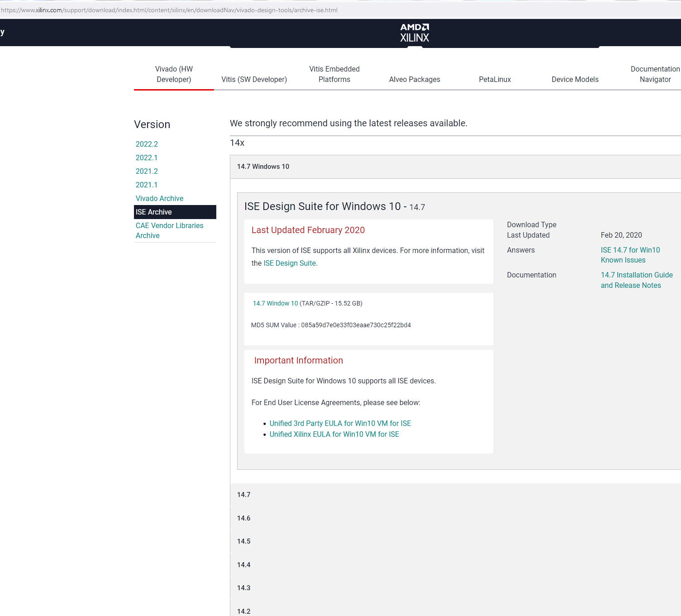This screenshot has width=681, height=616.
Task: Choose version 2021.1 in sidebar
Action: tap(147, 185)
